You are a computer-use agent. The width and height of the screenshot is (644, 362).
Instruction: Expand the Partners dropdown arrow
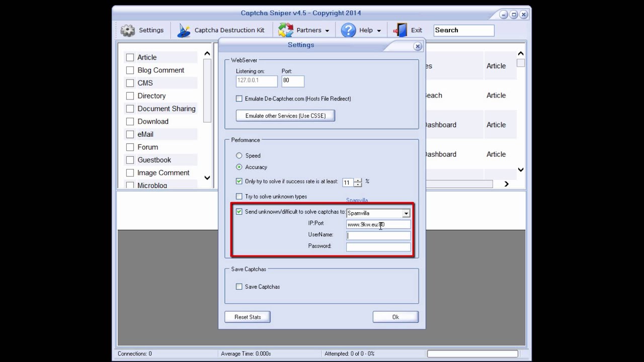(x=327, y=31)
